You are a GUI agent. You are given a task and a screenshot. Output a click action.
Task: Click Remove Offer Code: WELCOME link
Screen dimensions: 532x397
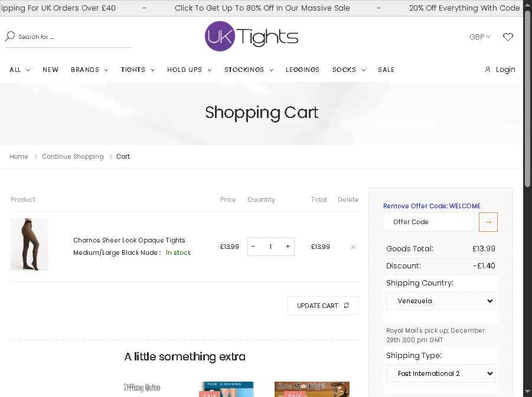[x=432, y=206]
